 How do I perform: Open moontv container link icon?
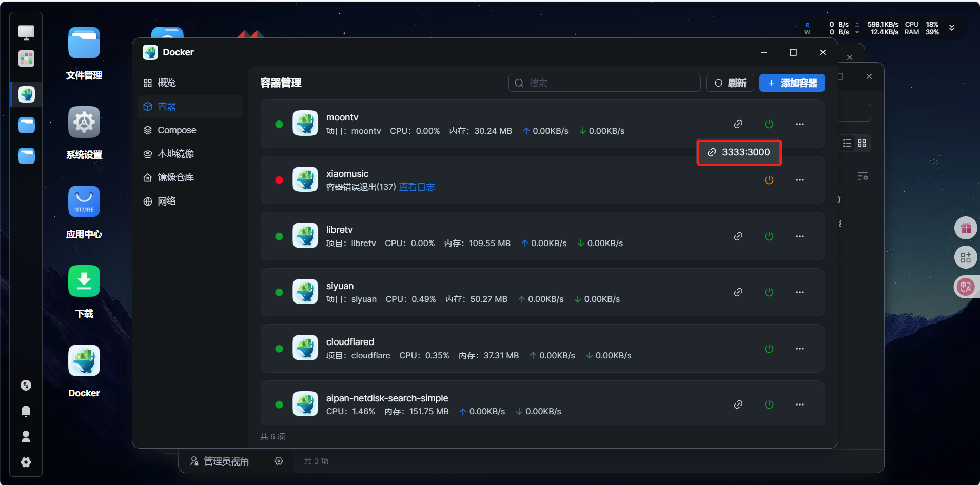point(738,124)
